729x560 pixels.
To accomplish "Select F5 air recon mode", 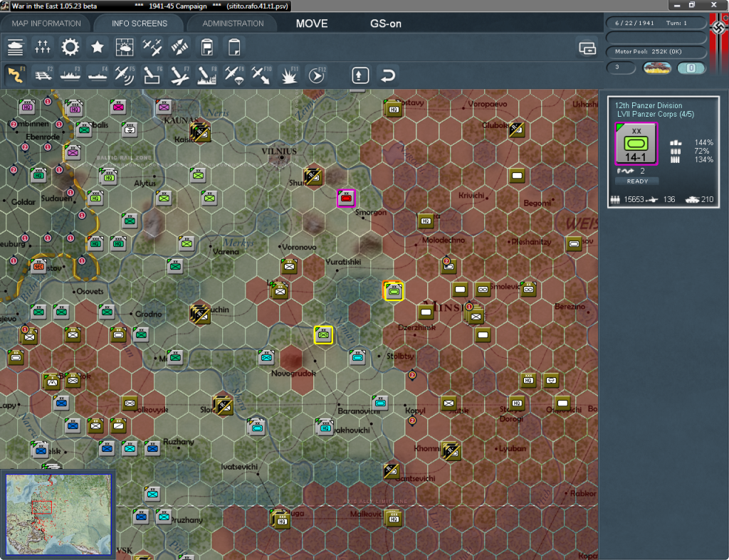I will [125, 75].
